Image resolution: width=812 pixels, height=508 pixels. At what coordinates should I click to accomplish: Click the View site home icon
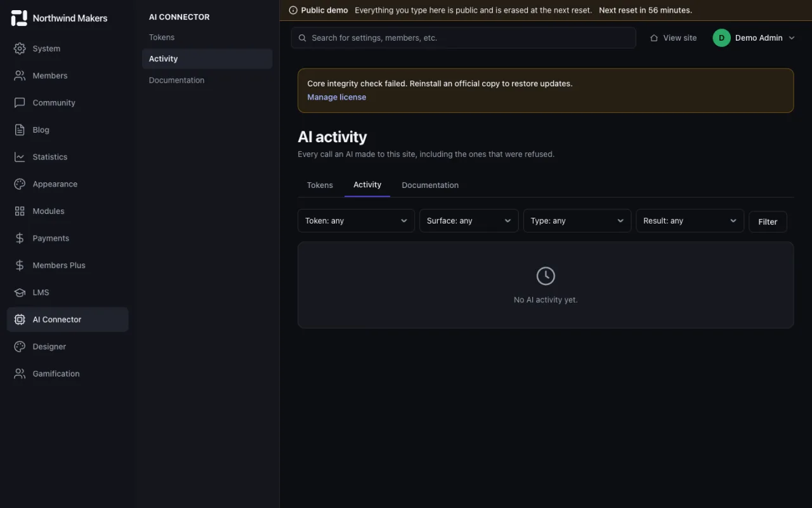pyautogui.click(x=654, y=38)
